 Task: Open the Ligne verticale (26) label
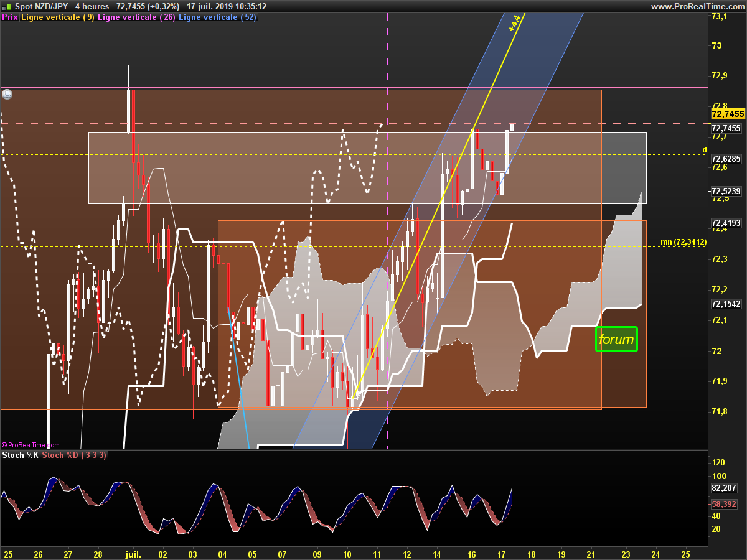pos(137,17)
